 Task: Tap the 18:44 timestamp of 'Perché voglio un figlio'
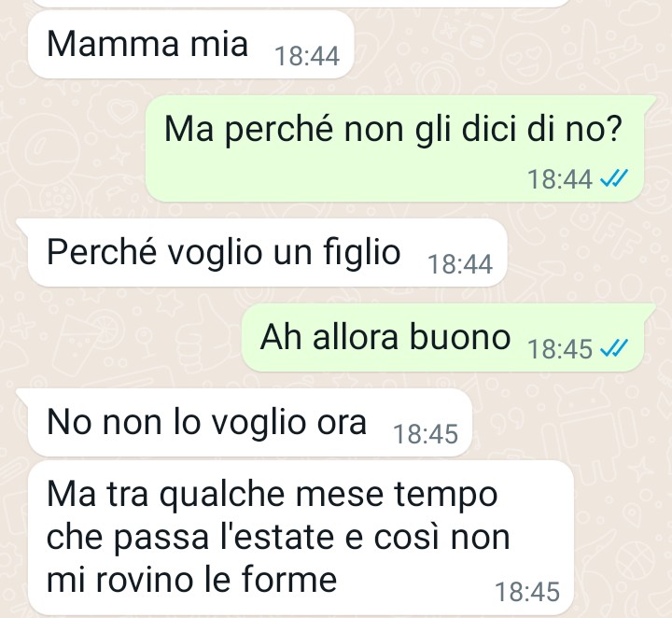click(x=460, y=264)
